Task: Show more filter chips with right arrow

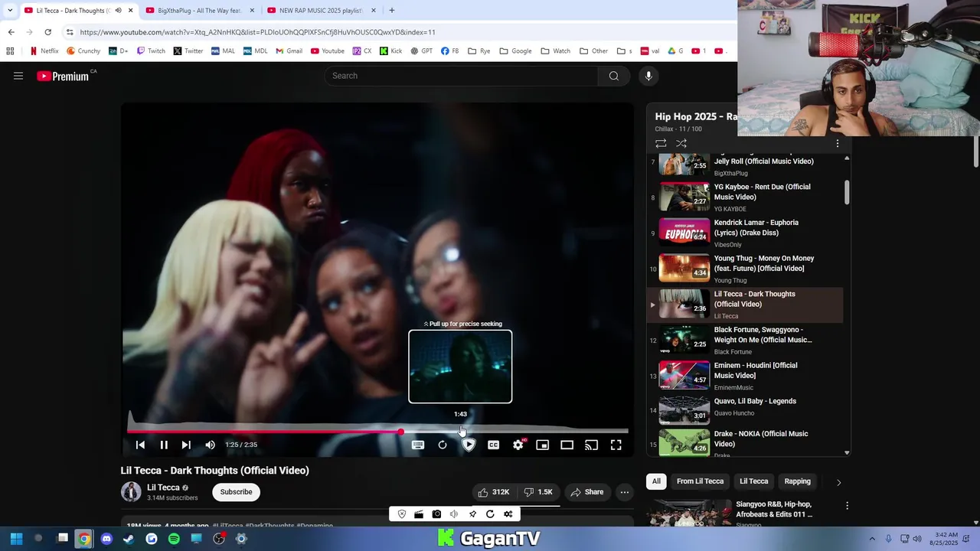Action: 838,482
